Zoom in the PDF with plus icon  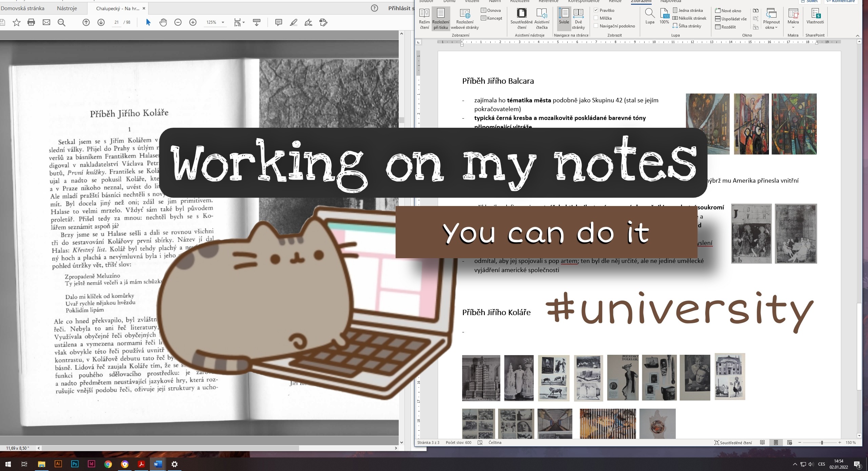(x=193, y=23)
